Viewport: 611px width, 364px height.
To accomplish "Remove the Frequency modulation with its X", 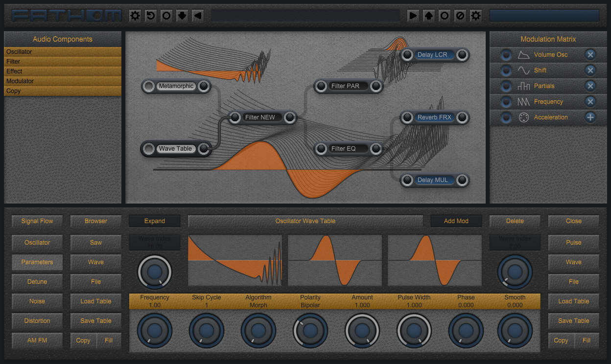I will [590, 102].
